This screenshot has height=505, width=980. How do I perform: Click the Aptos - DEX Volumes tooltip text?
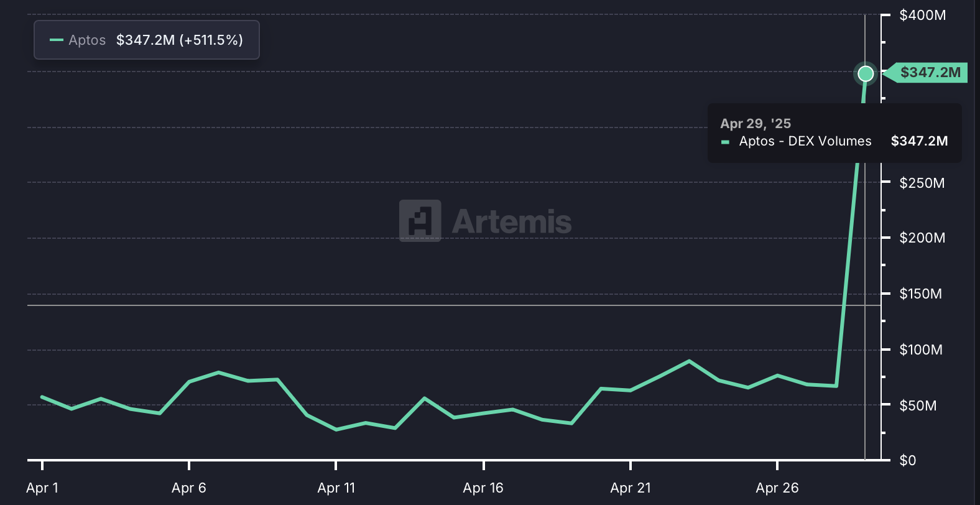click(x=805, y=141)
